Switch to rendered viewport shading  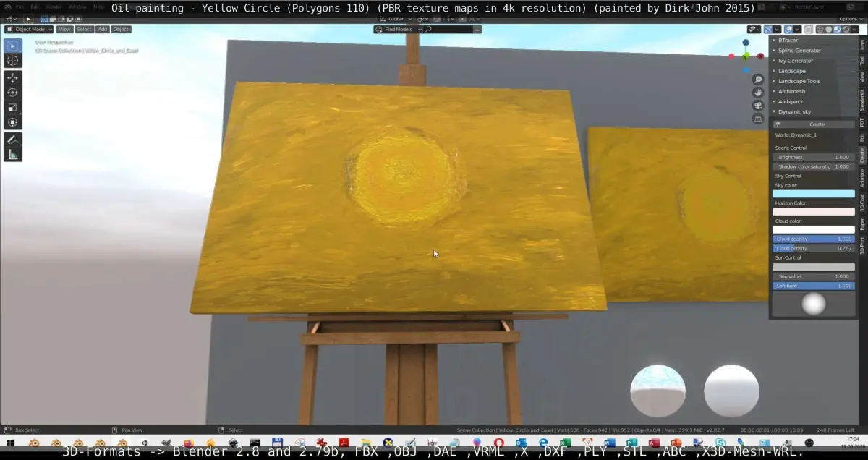tap(846, 30)
